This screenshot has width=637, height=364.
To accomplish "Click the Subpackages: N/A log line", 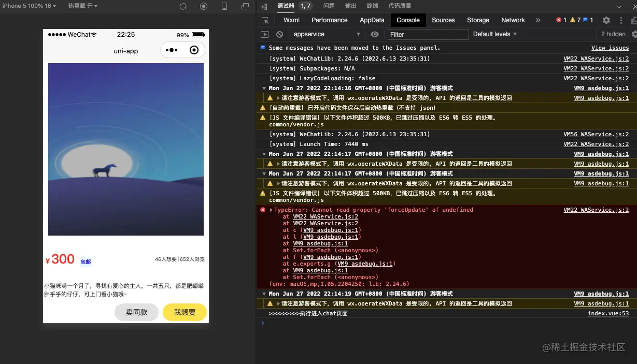I will [312, 68].
